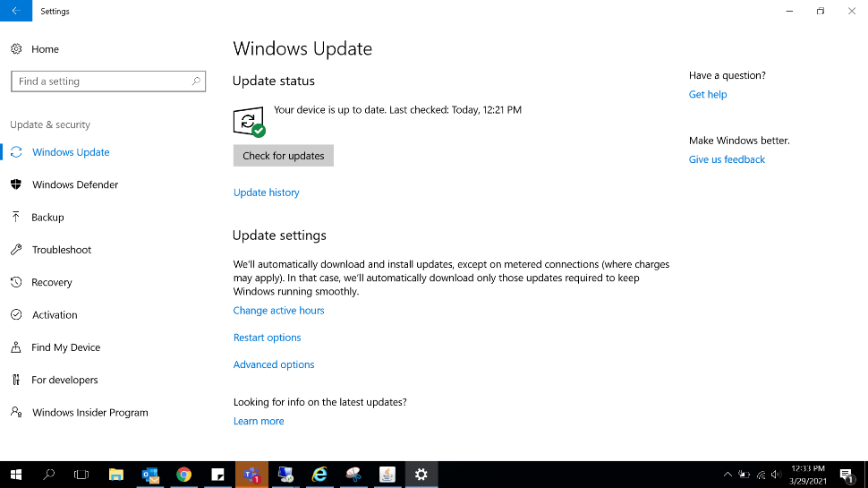Open Troubleshoot via its wrench icon

16,249
